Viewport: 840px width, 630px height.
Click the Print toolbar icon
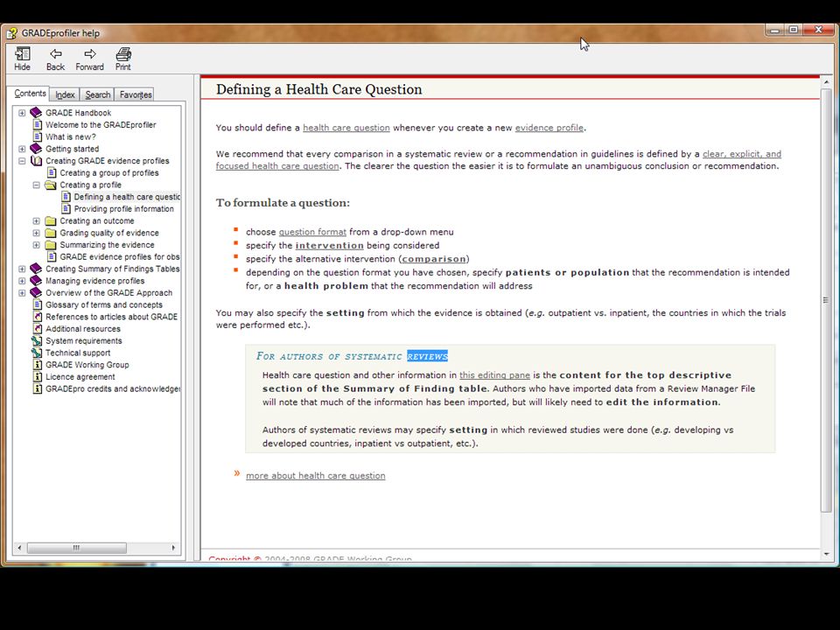tap(123, 54)
